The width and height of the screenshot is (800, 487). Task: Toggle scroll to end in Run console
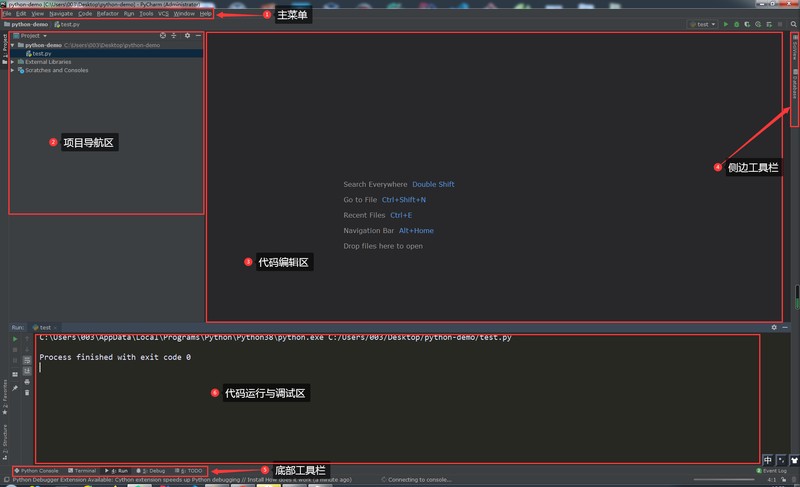click(x=27, y=371)
